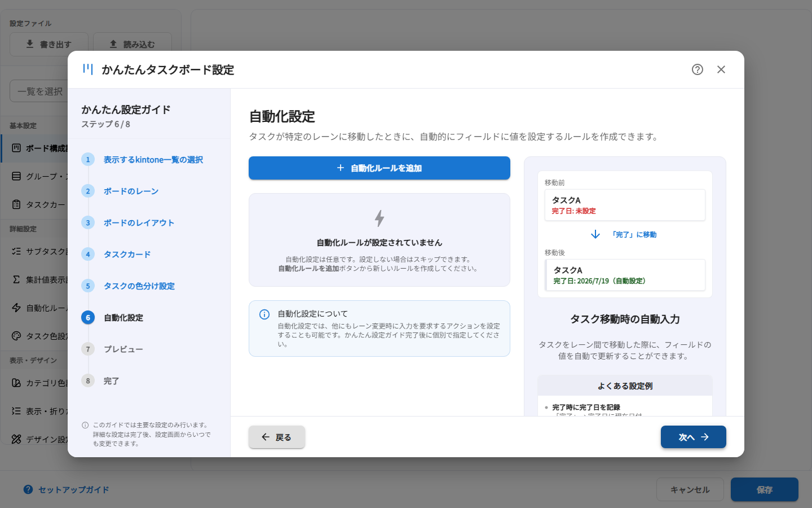
Task: Click the 自動化ルール bolt icon in background sidebar
Action: click(x=16, y=308)
